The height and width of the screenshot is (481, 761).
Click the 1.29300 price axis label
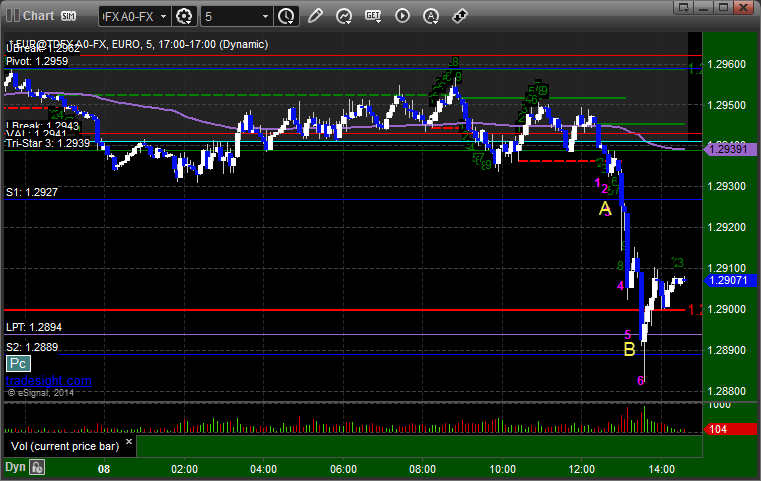pos(727,186)
